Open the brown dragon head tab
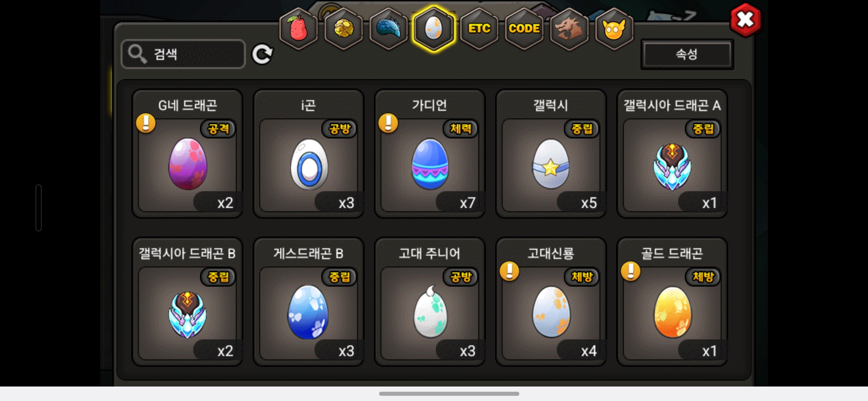Image resolution: width=868 pixels, height=401 pixels. point(569,29)
